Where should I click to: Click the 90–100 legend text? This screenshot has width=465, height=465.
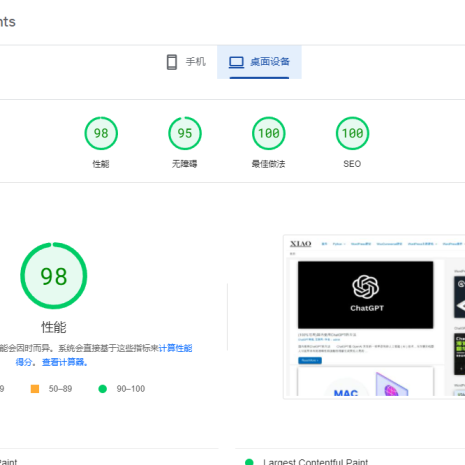131,389
